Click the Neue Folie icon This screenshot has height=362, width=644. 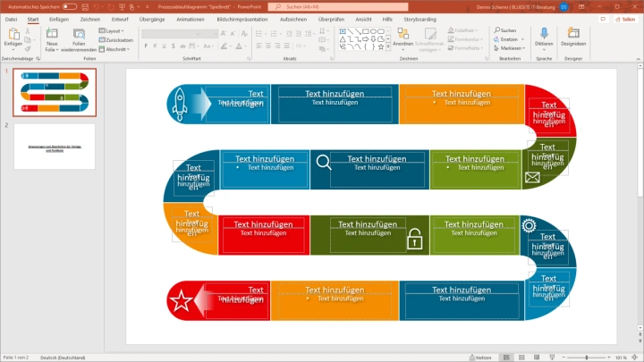(52, 36)
